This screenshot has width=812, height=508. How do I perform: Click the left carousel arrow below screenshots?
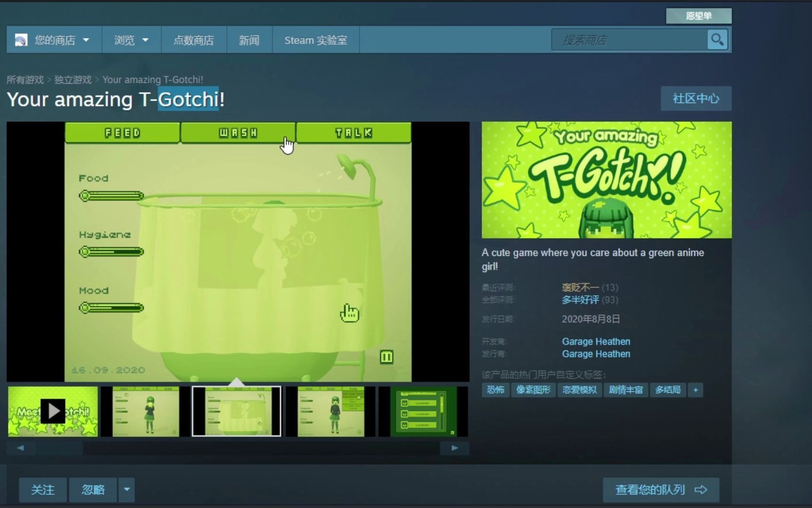click(x=21, y=448)
